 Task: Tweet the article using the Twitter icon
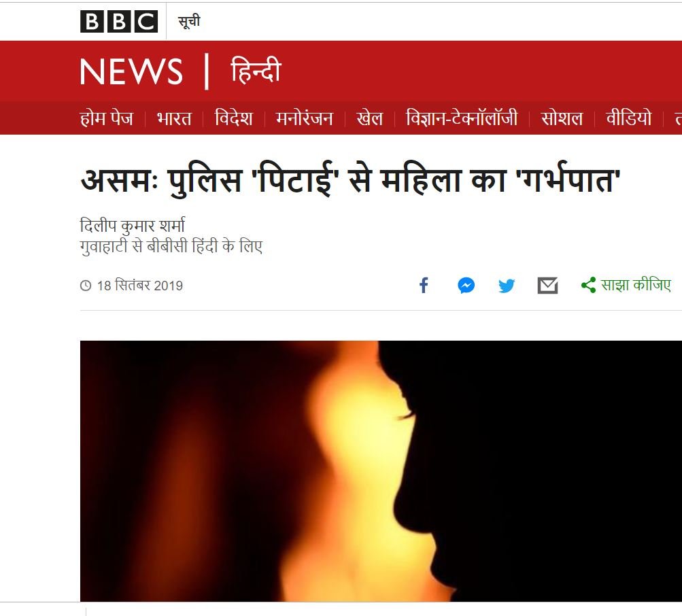tap(507, 286)
